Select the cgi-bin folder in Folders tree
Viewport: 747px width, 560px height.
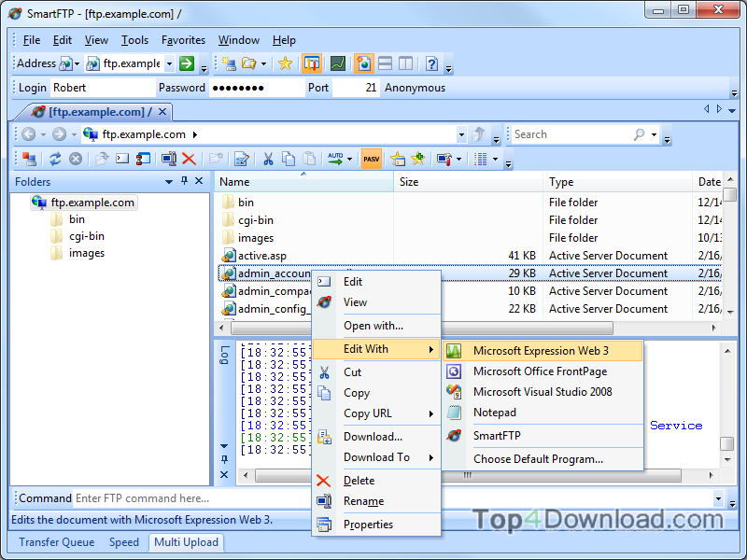pyautogui.click(x=87, y=236)
